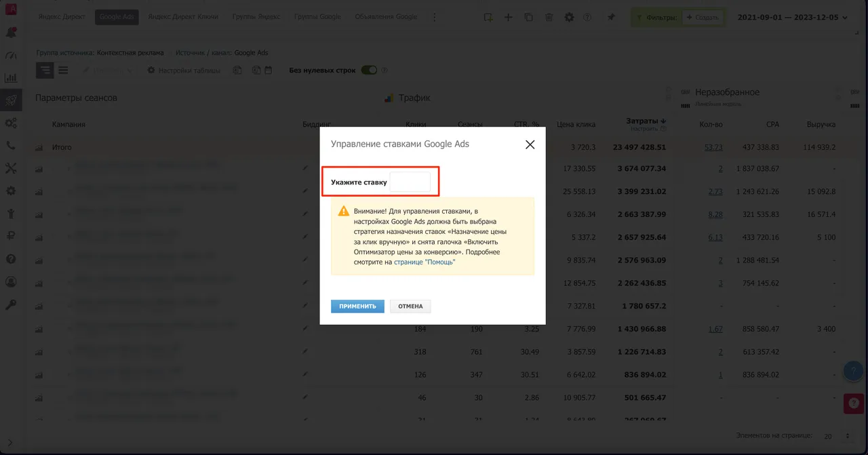This screenshot has height=455, width=868.
Task: Click the Создать filter button
Action: 702,18
